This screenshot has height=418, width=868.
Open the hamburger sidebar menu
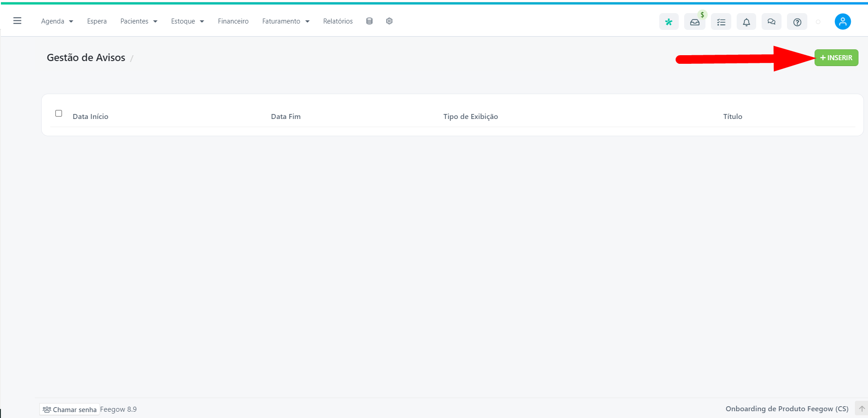pyautogui.click(x=17, y=21)
